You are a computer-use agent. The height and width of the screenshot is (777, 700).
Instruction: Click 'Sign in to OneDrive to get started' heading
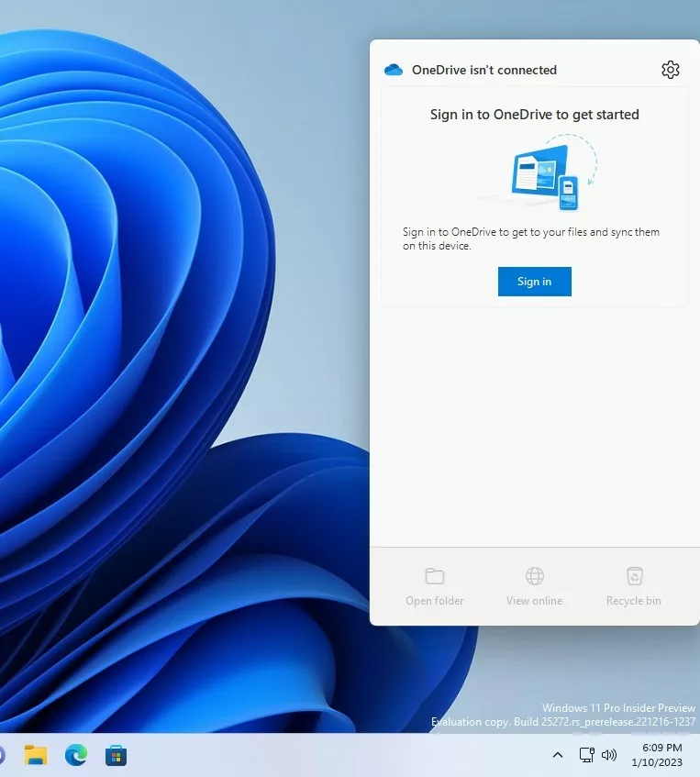(535, 115)
